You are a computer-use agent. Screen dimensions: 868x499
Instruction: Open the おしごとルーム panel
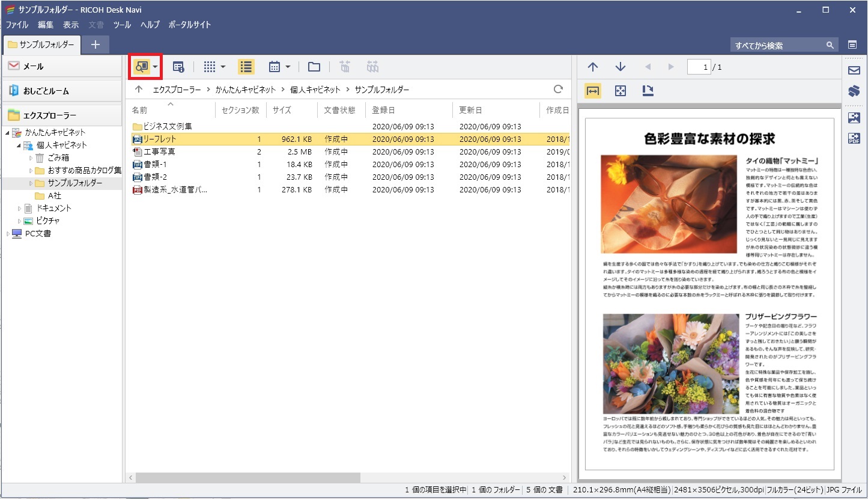click(x=62, y=91)
